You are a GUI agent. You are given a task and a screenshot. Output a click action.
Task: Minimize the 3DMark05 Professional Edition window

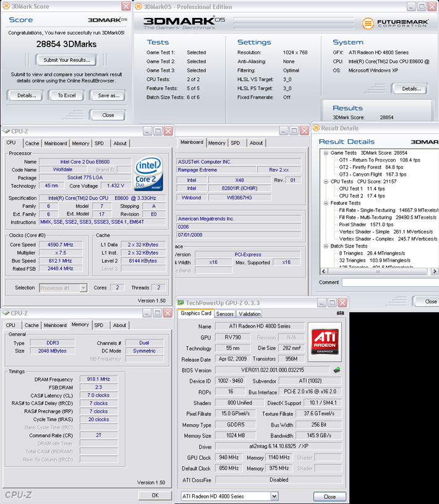[x=411, y=6]
